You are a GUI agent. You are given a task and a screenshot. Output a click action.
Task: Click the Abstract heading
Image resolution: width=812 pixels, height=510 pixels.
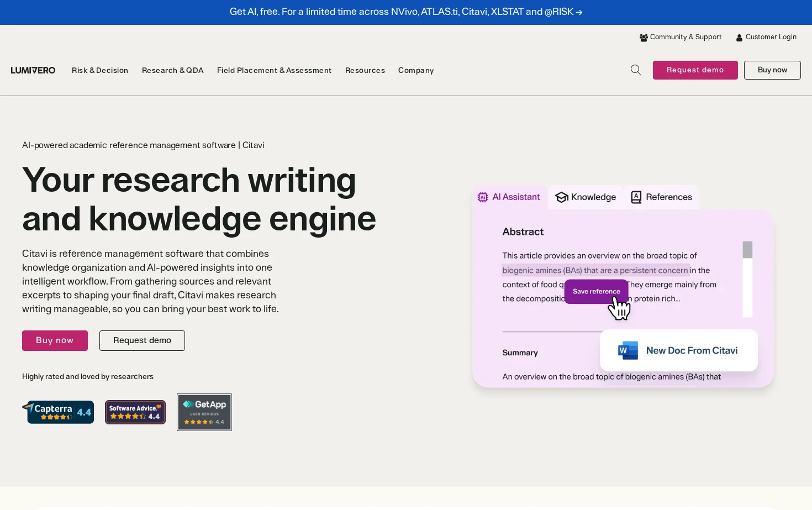click(523, 232)
